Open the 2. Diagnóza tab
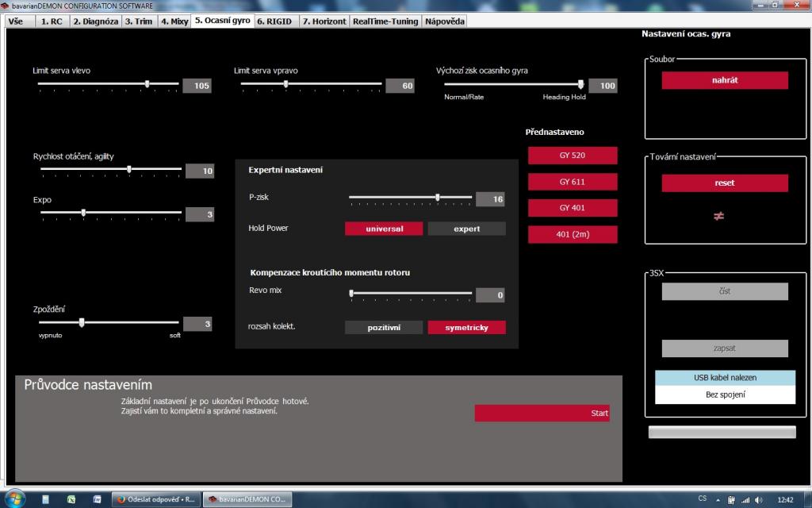The image size is (812, 508). tap(94, 21)
